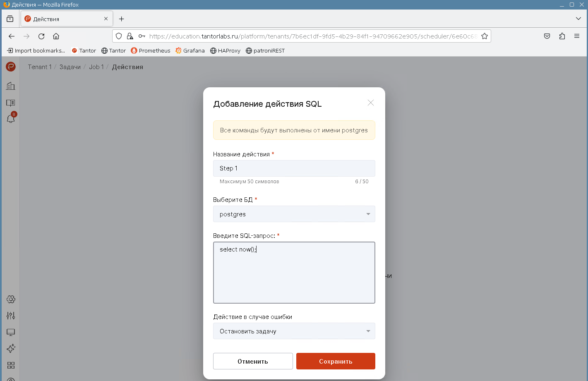The height and width of the screenshot is (381, 588).
Task: Open the grid modules icon in sidebar
Action: click(11, 365)
